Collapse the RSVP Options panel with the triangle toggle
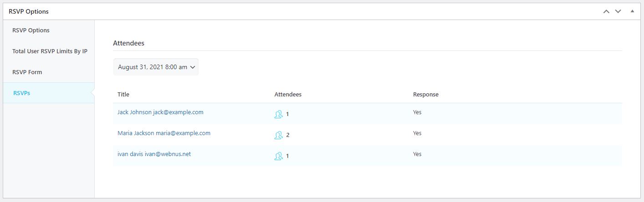 click(x=632, y=11)
